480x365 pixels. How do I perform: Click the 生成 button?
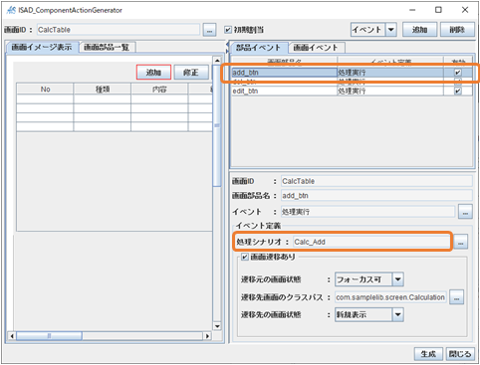[428, 354]
